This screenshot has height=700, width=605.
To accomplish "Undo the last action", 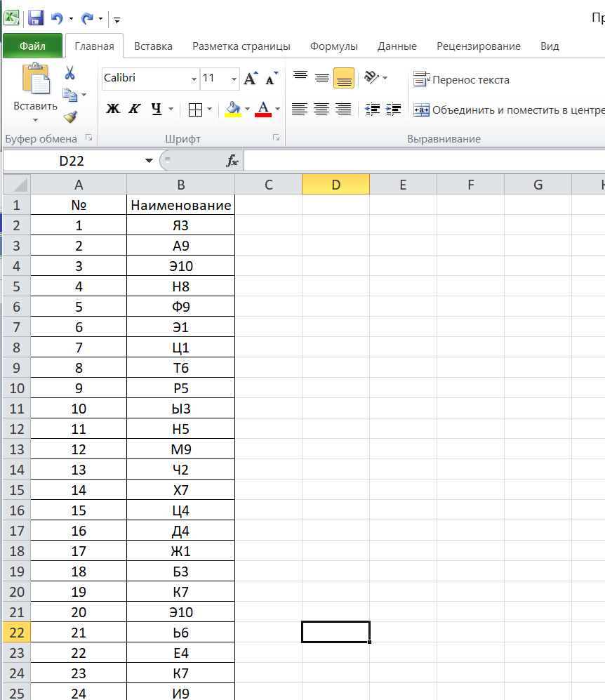I will tap(57, 18).
